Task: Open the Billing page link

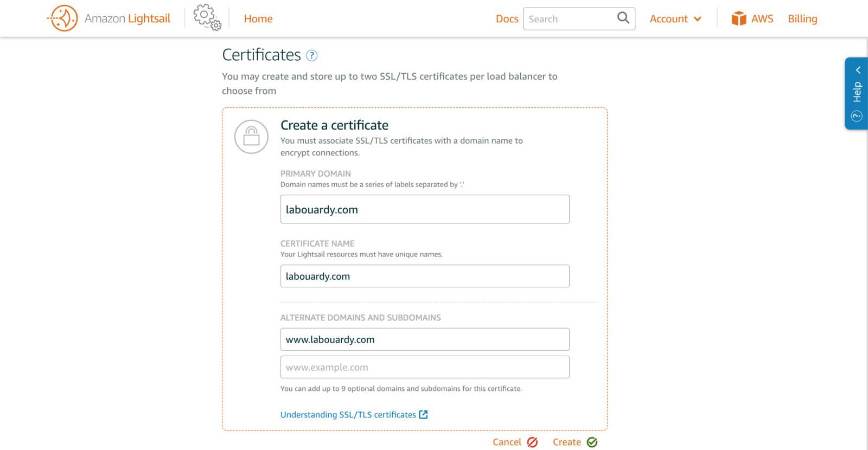Action: (x=802, y=19)
